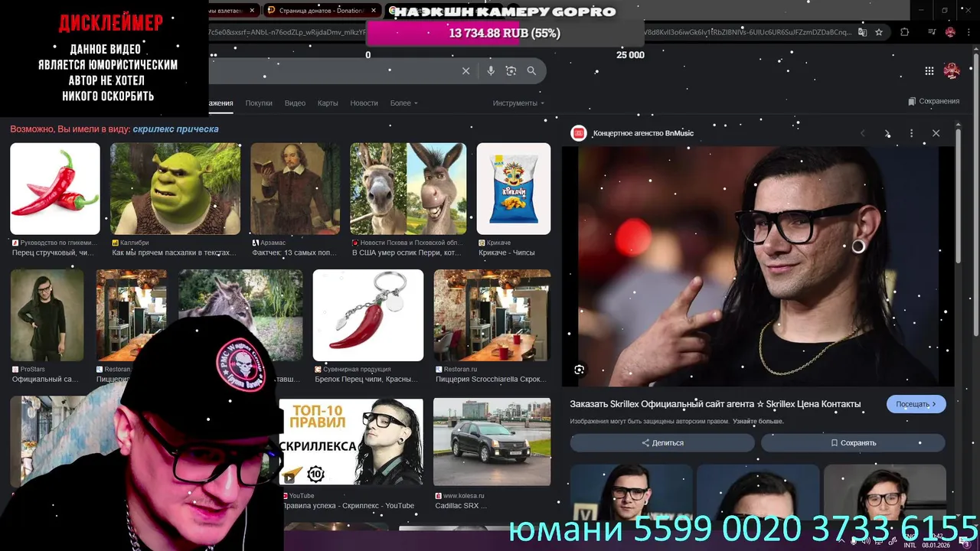Open the Google account avatar
The width and height of the screenshot is (980, 551).
coord(952,71)
